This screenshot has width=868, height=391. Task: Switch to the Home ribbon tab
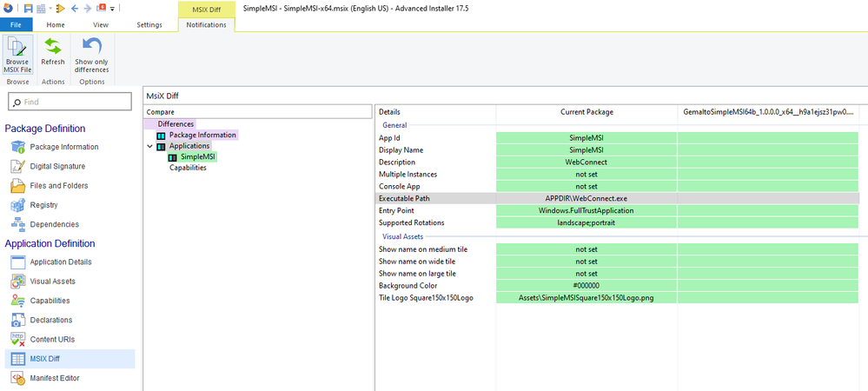pos(56,25)
